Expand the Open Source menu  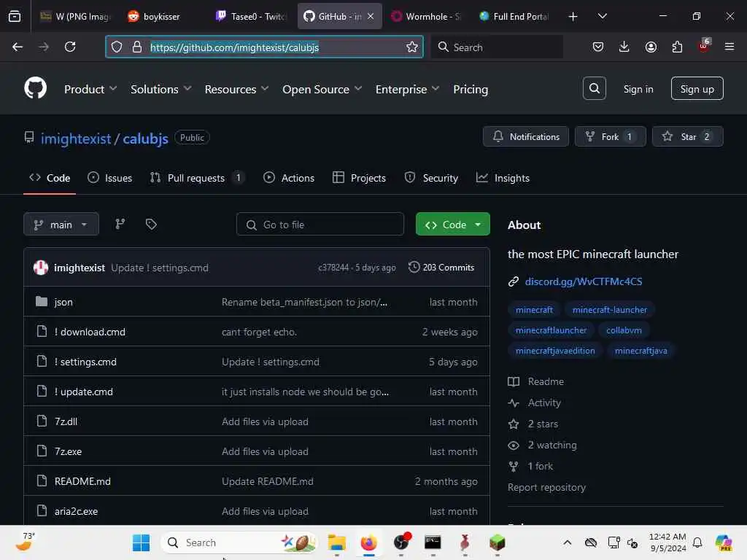pyautogui.click(x=322, y=89)
